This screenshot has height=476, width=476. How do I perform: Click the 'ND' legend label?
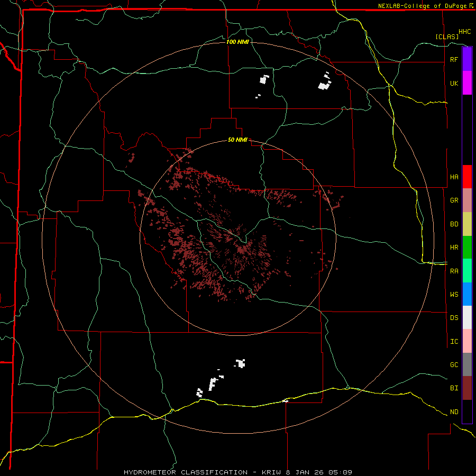click(x=454, y=412)
